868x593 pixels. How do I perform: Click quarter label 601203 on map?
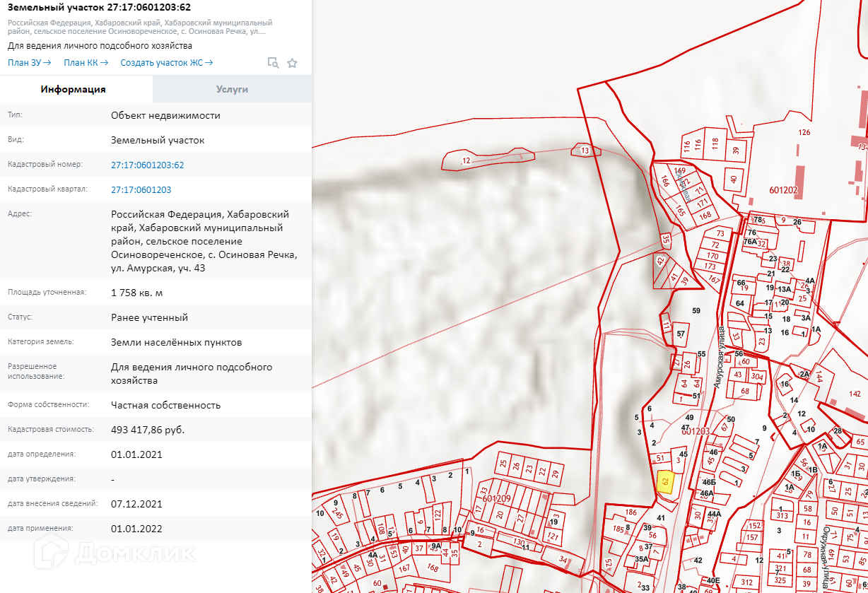click(x=696, y=431)
